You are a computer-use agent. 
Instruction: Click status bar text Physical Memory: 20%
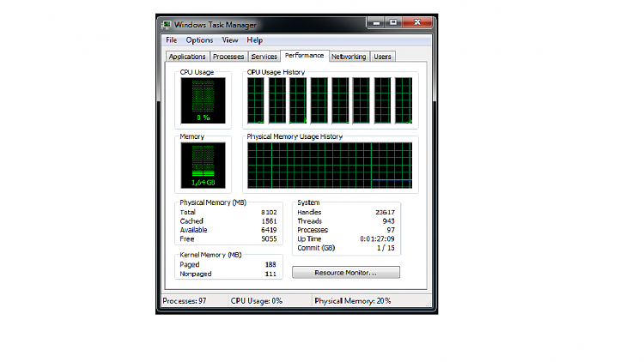coord(353,301)
